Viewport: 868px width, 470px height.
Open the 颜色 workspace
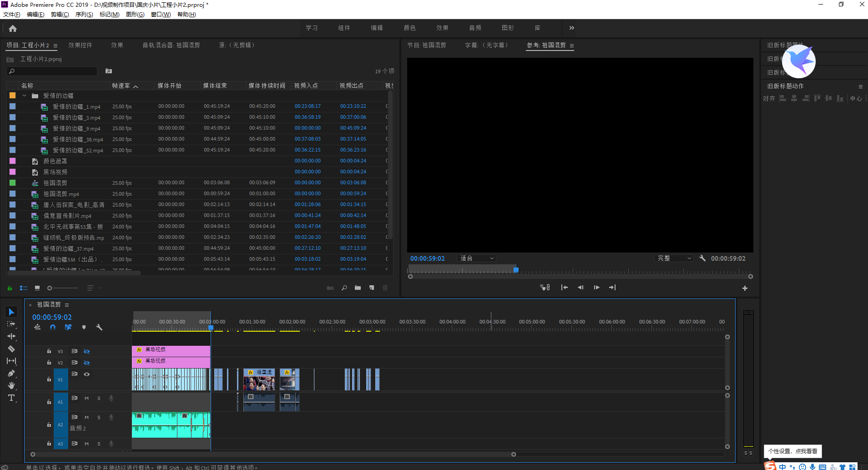(409, 28)
